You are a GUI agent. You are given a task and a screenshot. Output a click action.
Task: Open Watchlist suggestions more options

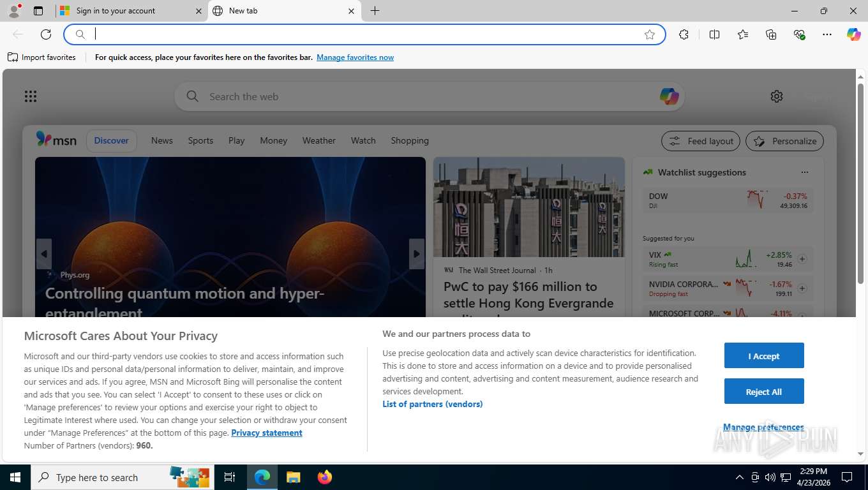pyautogui.click(x=804, y=172)
